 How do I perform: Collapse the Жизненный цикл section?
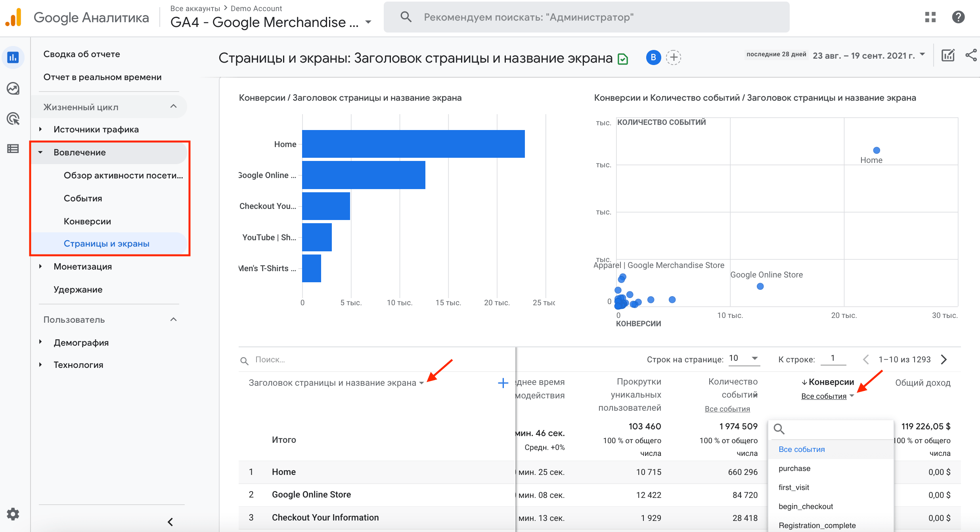173,106
